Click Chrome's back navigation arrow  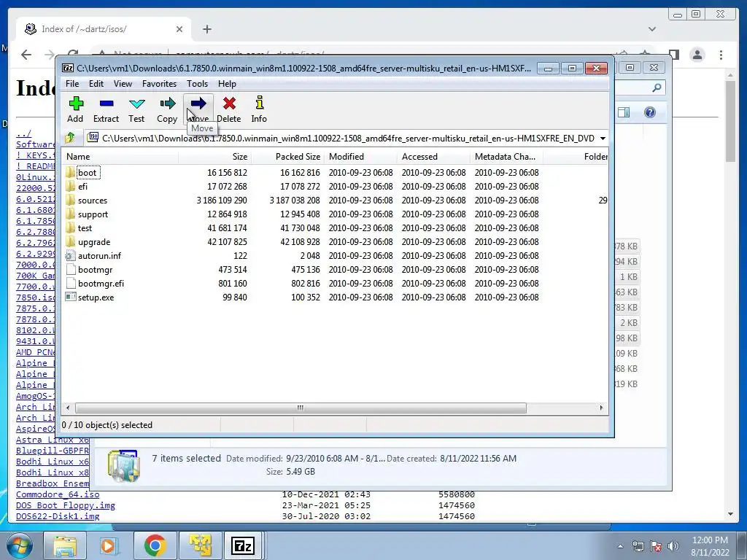(x=26, y=55)
